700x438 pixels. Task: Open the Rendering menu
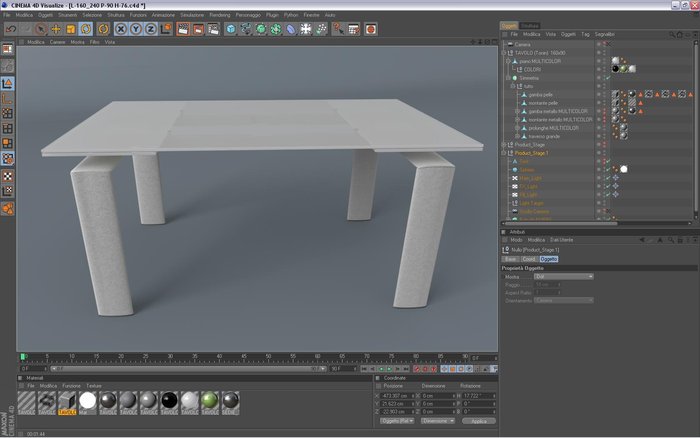pos(220,15)
